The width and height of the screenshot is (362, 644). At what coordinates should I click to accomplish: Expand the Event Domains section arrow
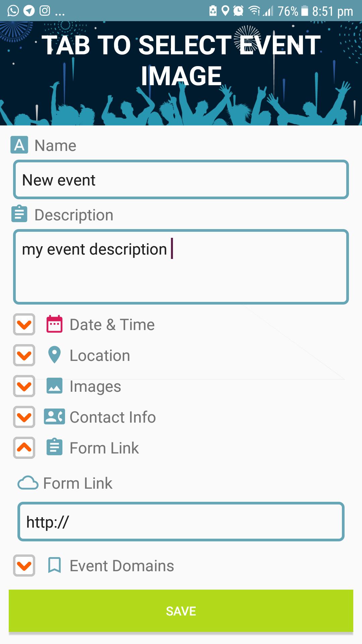click(x=24, y=566)
